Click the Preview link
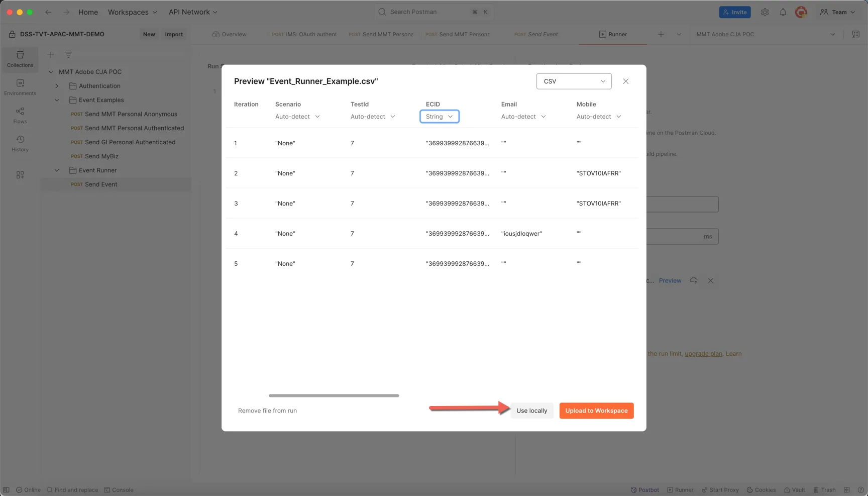Viewport: 868px width, 496px height. pyautogui.click(x=670, y=281)
